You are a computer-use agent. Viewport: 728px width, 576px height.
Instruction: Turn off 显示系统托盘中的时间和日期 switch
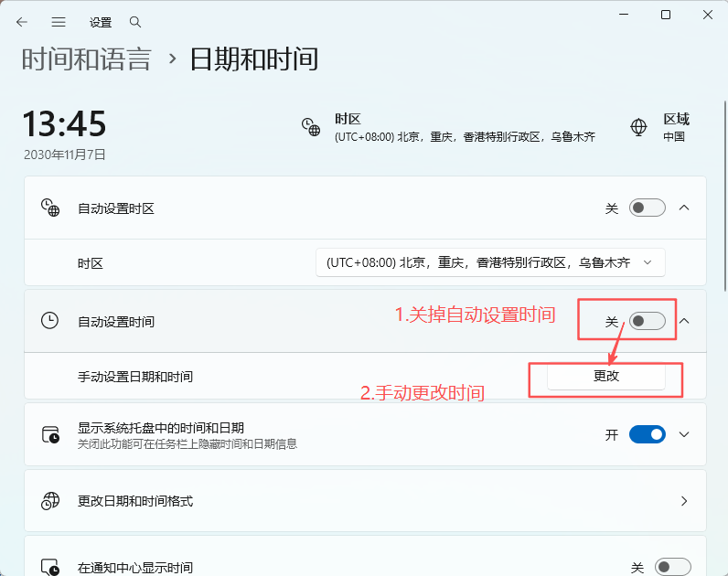pos(647,434)
